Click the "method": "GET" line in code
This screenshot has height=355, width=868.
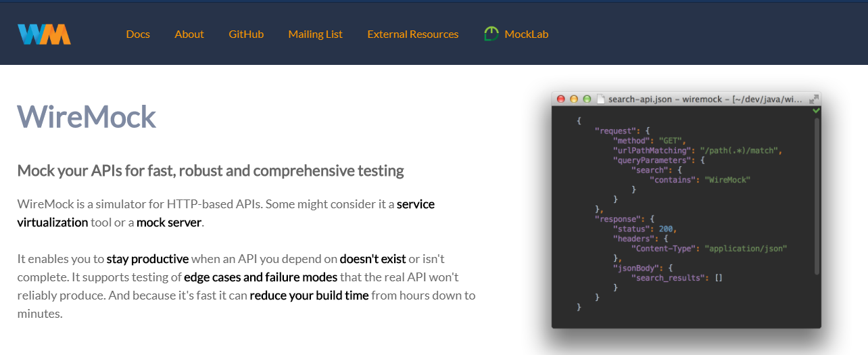coord(650,141)
